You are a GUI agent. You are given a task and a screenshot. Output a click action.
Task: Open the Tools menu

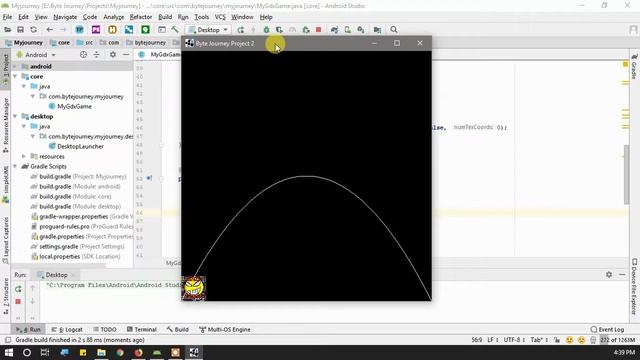202,17
